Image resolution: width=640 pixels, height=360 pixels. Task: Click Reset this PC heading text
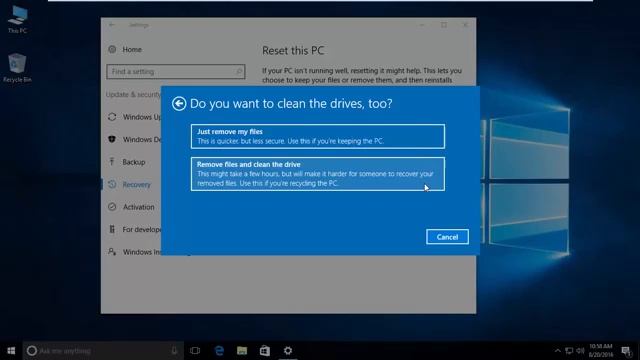[293, 51]
